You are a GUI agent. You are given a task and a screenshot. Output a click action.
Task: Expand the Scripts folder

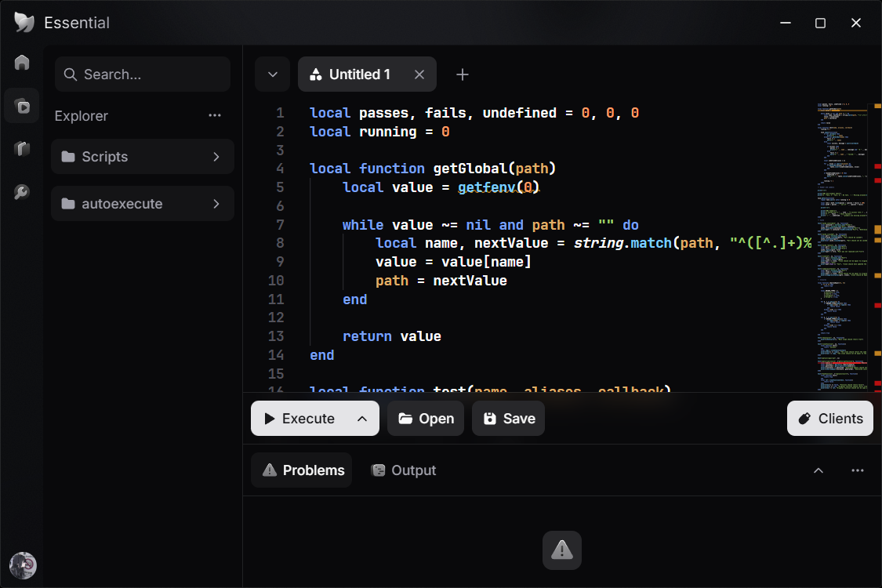143,157
